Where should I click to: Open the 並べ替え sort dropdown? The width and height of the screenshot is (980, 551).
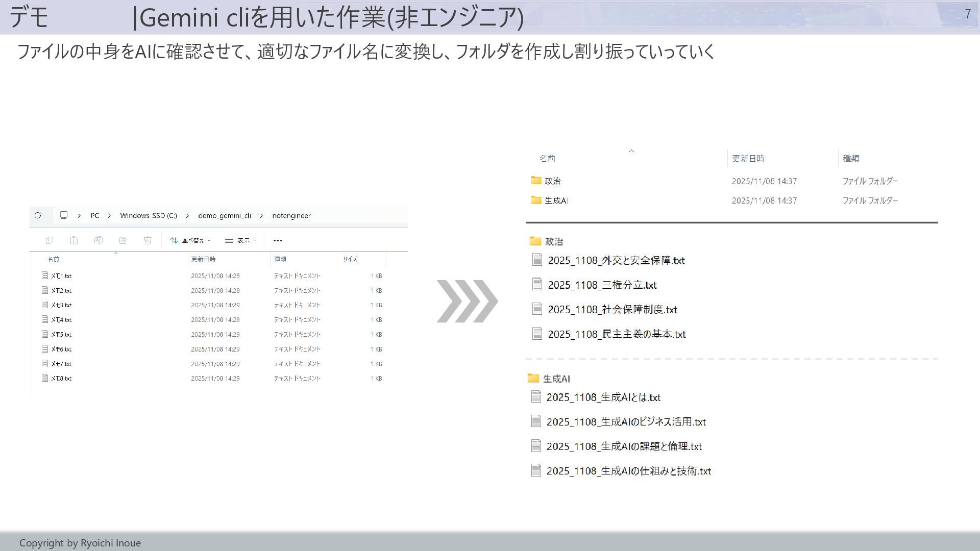click(x=190, y=240)
